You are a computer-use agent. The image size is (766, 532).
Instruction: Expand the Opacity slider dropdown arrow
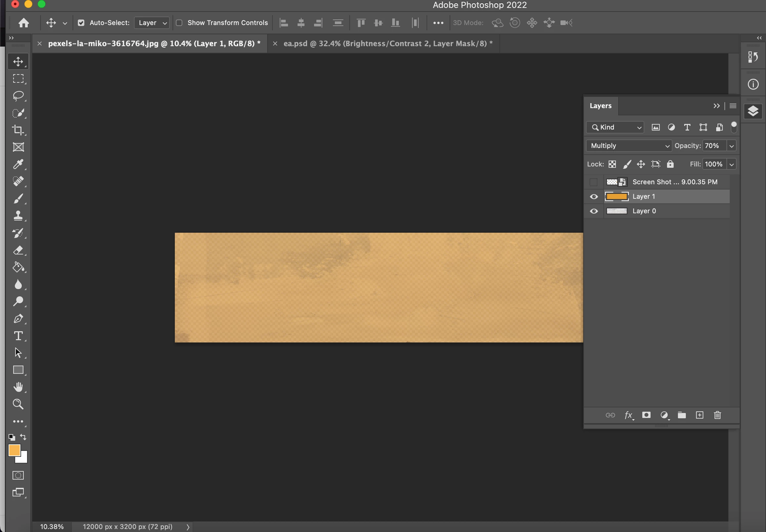pyautogui.click(x=732, y=146)
